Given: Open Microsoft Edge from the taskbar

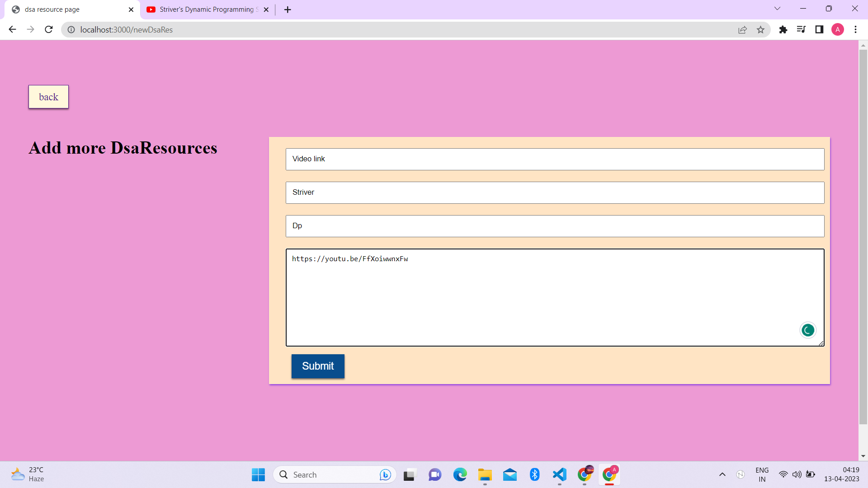Looking at the screenshot, I should pyautogui.click(x=460, y=474).
